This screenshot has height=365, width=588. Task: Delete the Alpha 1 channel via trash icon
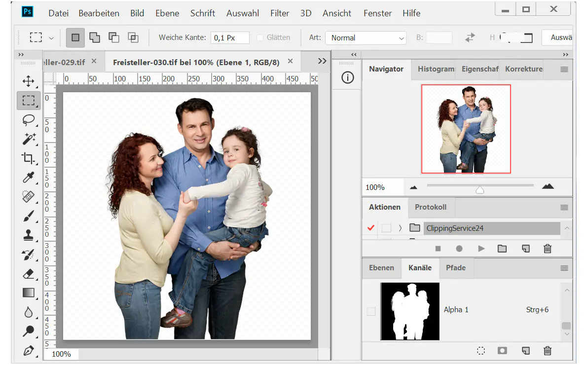click(x=548, y=351)
